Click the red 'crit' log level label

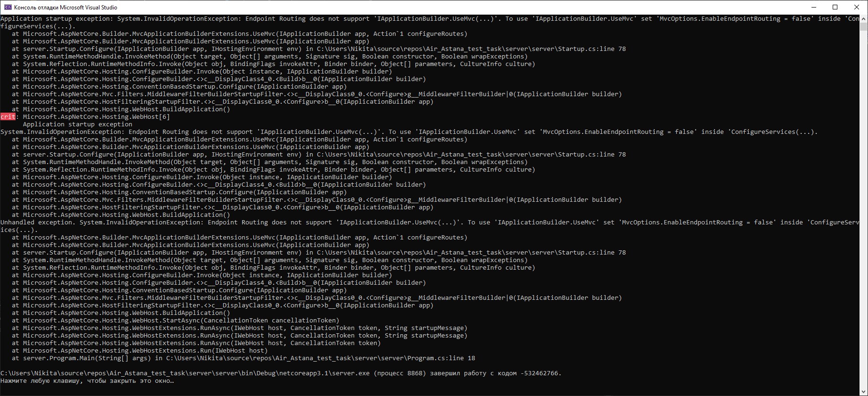tap(8, 116)
